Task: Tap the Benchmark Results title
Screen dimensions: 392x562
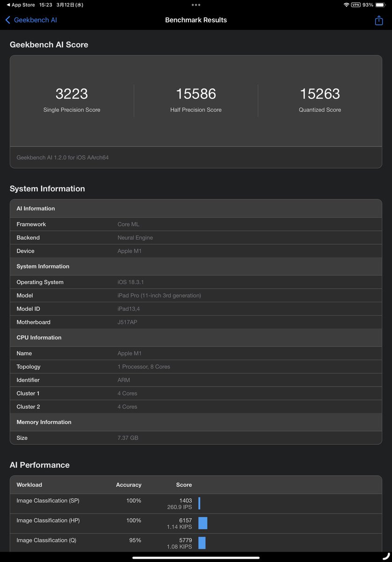Action: point(196,20)
